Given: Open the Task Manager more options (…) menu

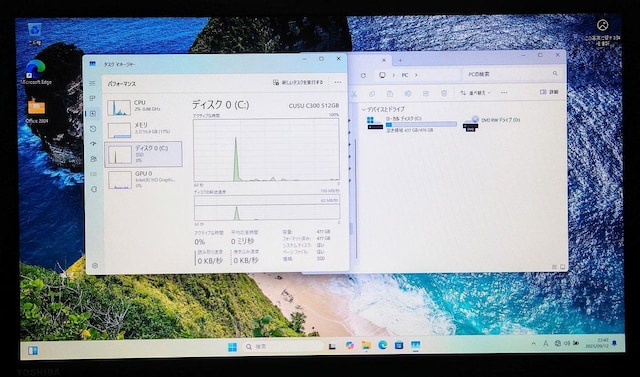Looking at the screenshot, I should point(338,82).
